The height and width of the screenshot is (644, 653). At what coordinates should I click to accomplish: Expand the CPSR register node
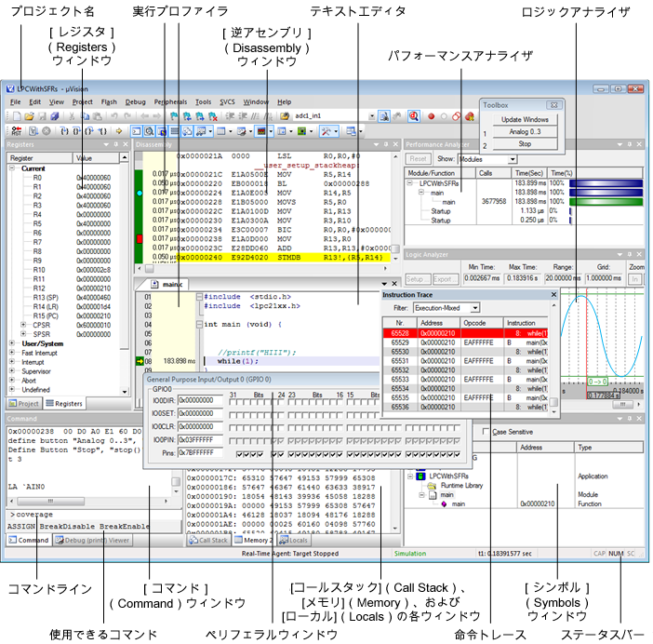point(24,325)
